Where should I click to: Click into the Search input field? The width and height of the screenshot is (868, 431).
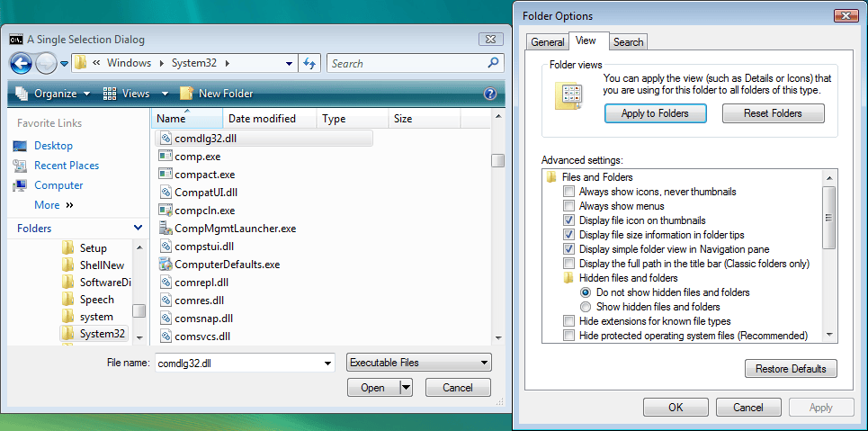click(x=407, y=64)
